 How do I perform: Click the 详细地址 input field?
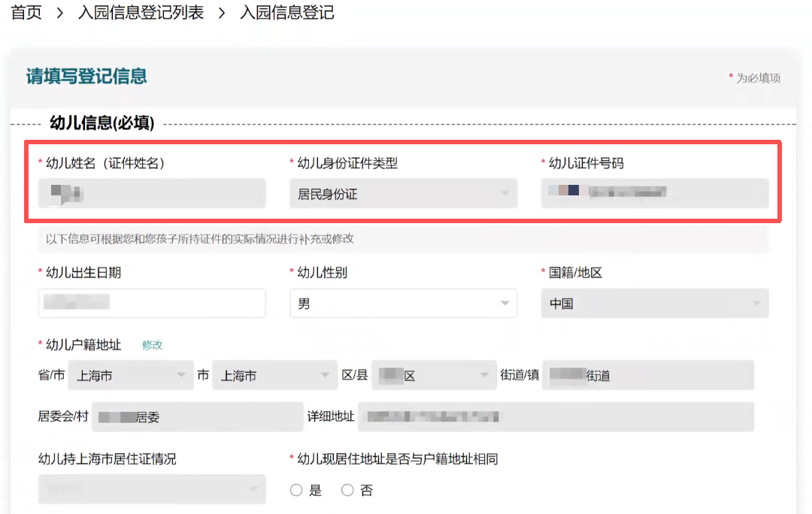click(x=555, y=416)
